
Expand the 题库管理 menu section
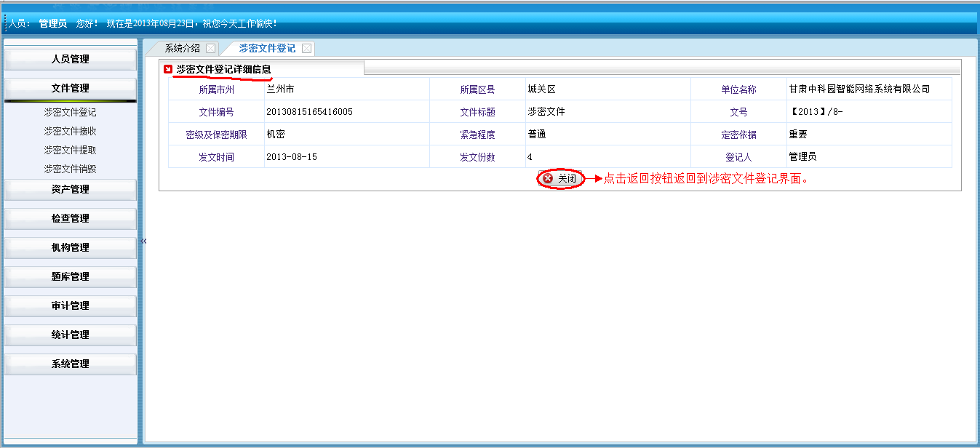tap(71, 277)
